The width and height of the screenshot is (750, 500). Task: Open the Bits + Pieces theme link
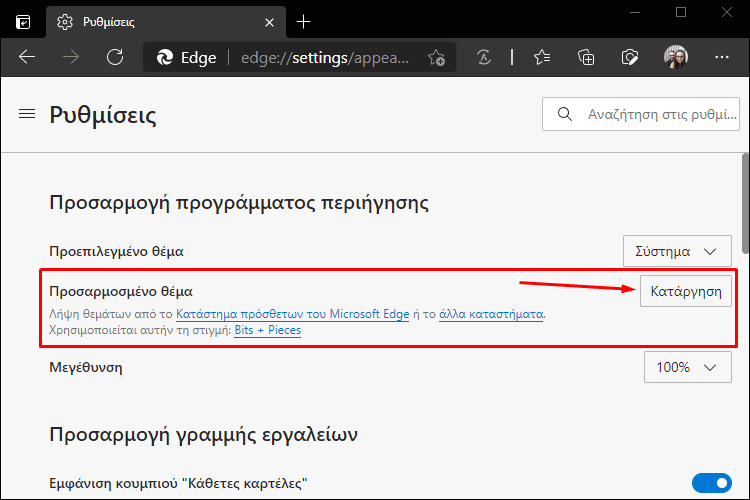pos(267,330)
